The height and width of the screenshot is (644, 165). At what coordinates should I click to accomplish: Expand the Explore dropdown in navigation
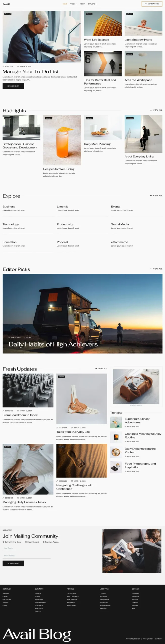point(93,4)
